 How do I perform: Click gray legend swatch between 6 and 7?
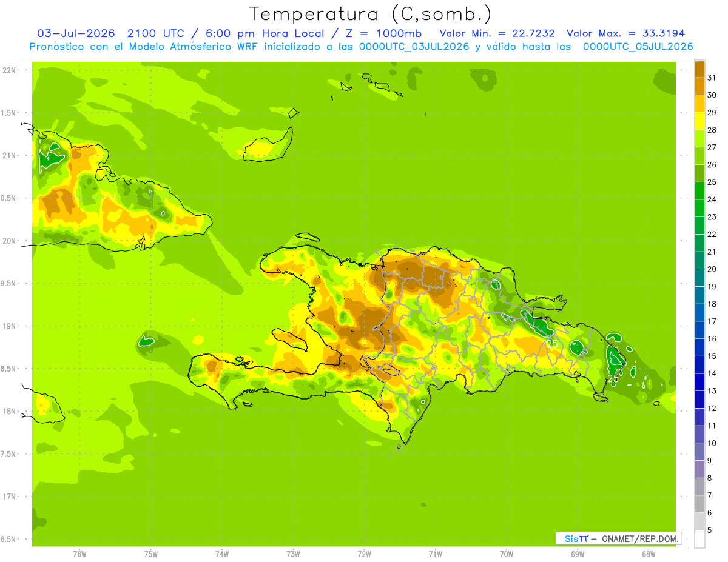click(699, 503)
